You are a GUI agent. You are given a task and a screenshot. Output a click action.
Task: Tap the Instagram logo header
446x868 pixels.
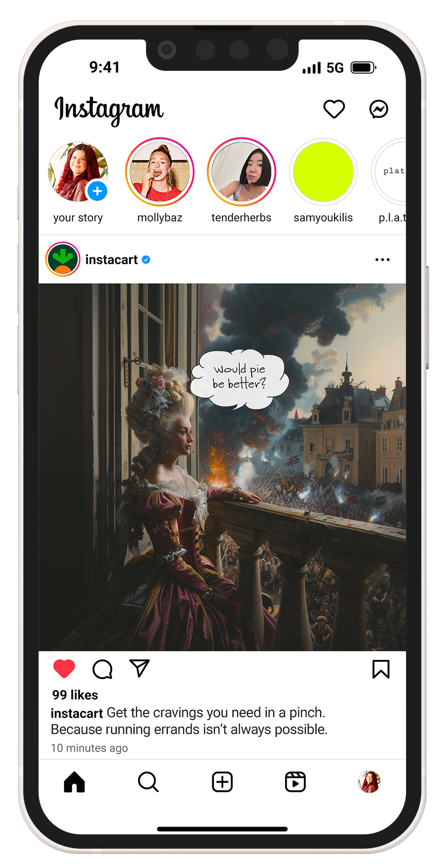pos(109,110)
